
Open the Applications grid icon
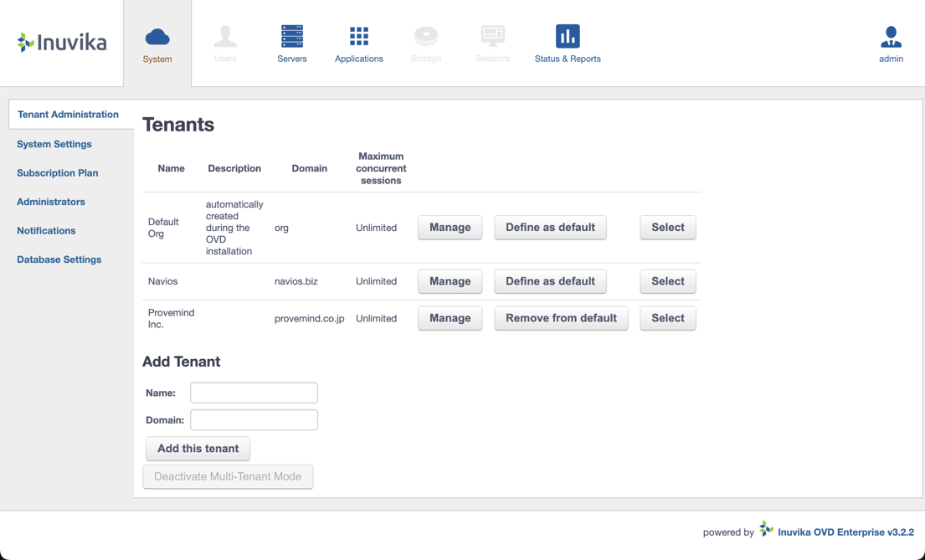click(x=358, y=36)
